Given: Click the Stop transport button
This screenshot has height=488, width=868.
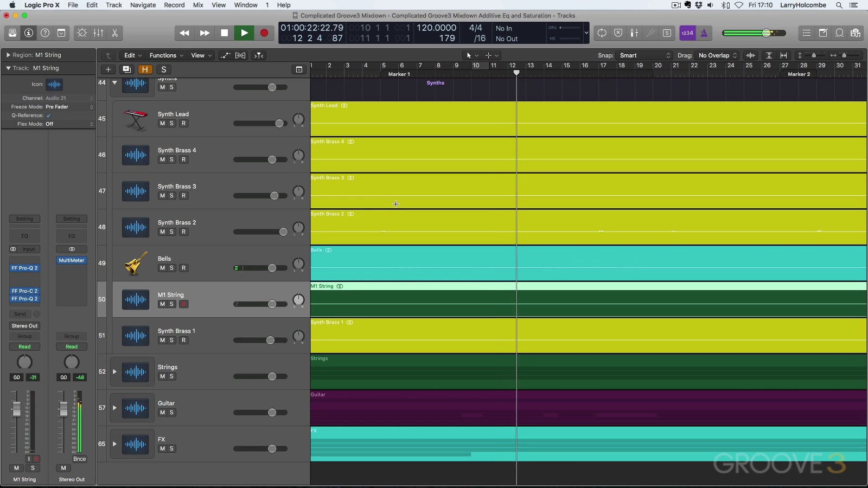Looking at the screenshot, I should pos(224,33).
